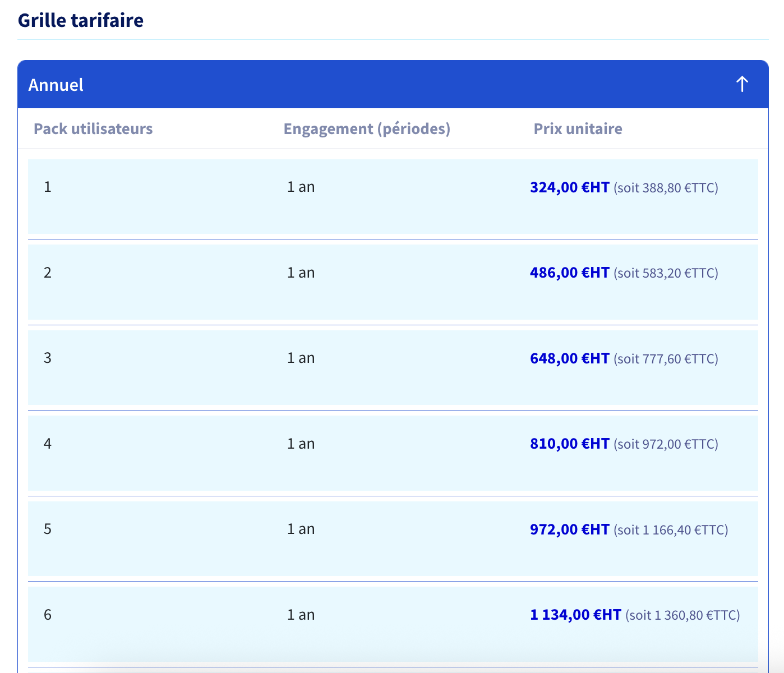Click the 648,00 €HT price
This screenshot has height=673, width=784.
tap(570, 358)
